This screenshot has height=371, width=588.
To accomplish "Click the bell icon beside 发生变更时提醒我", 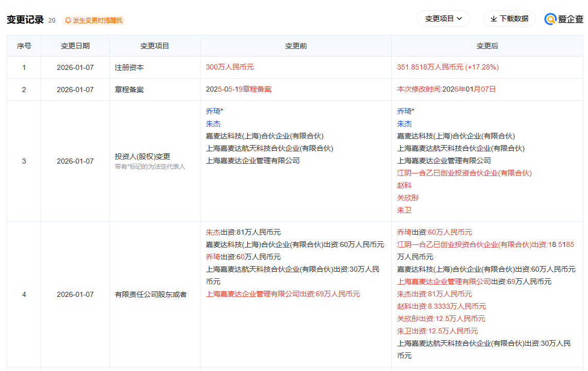I will [x=67, y=20].
